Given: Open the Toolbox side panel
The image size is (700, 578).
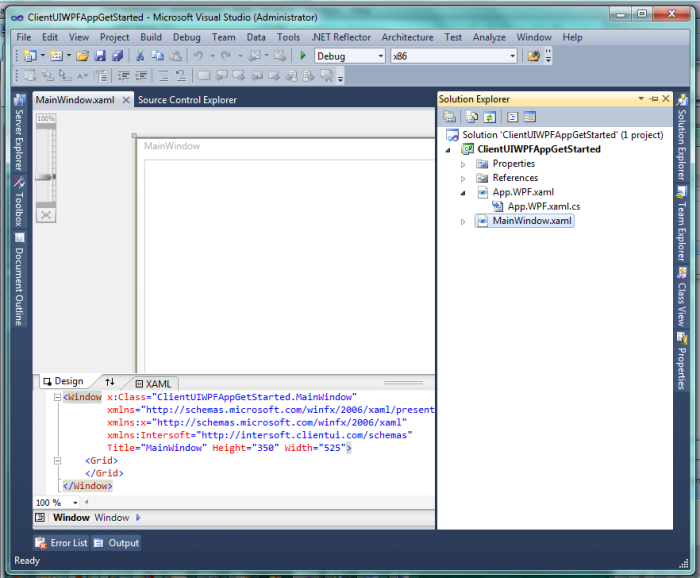Looking at the screenshot, I should (x=19, y=202).
